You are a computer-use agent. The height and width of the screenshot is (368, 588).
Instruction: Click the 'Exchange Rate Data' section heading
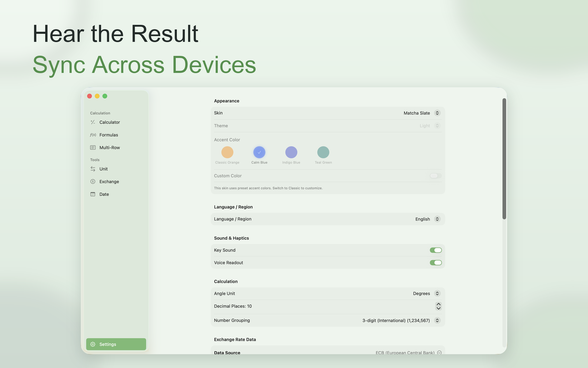click(235, 339)
